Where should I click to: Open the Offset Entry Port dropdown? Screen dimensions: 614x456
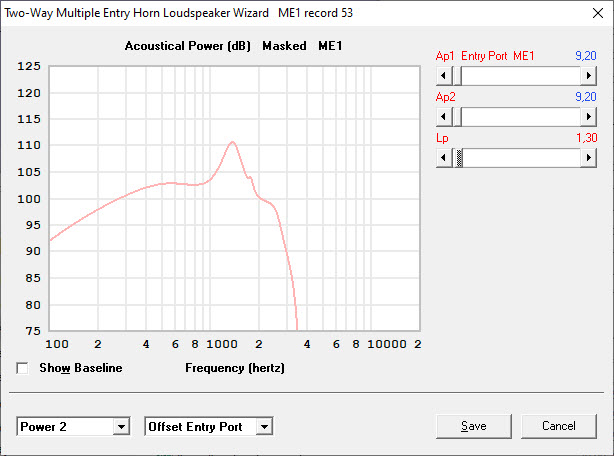(264, 426)
